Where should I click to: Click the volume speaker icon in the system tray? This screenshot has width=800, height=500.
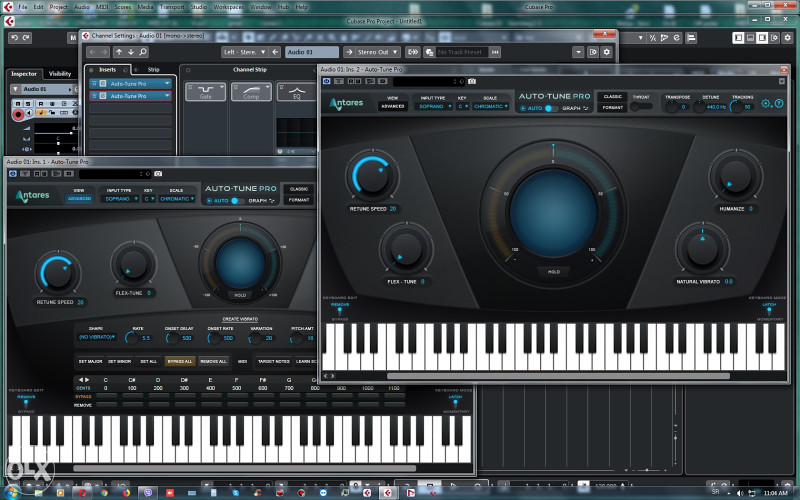point(740,493)
